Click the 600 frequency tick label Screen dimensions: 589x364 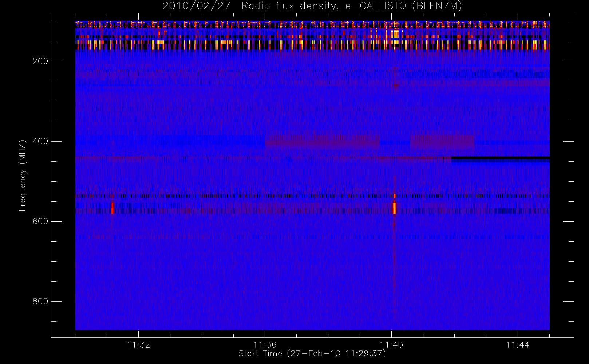(40, 221)
